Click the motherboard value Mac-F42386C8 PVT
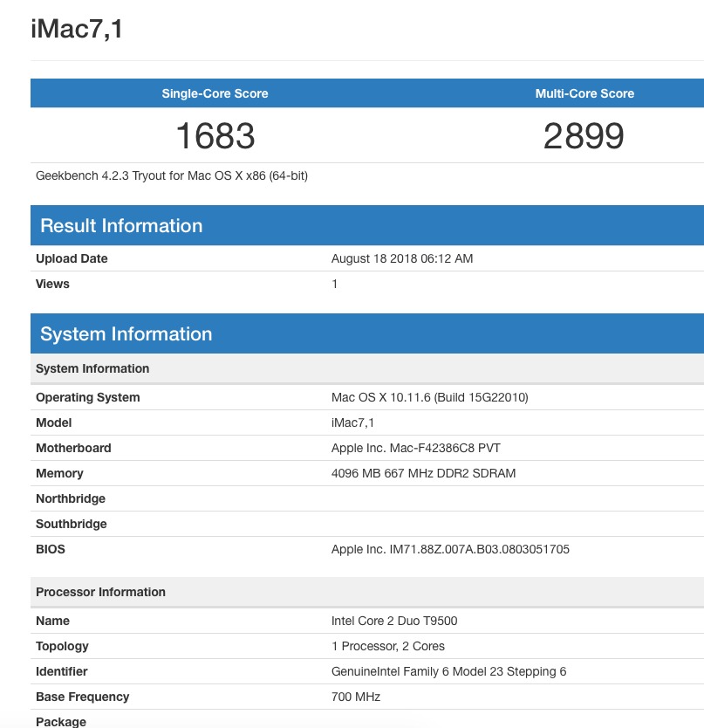This screenshot has height=728, width=704. click(416, 448)
